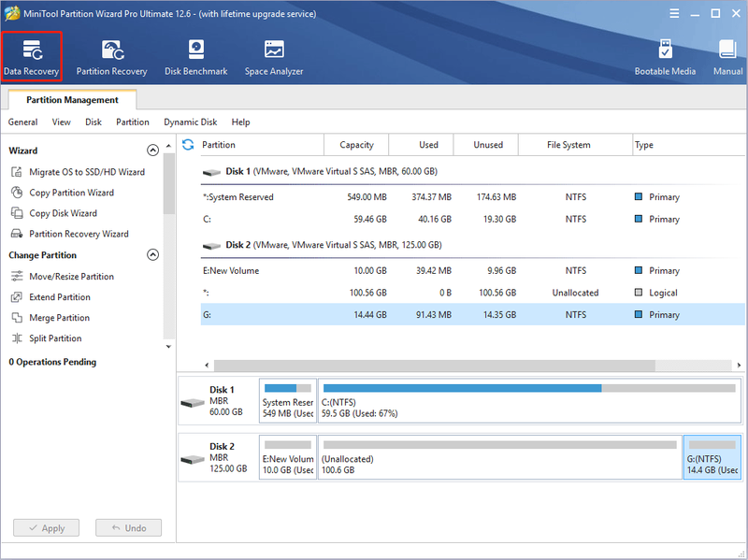Open the Disk Benchmark tool

click(196, 58)
